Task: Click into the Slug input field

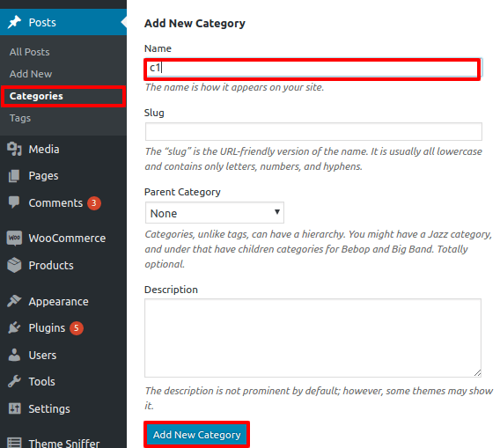Action: (x=313, y=131)
